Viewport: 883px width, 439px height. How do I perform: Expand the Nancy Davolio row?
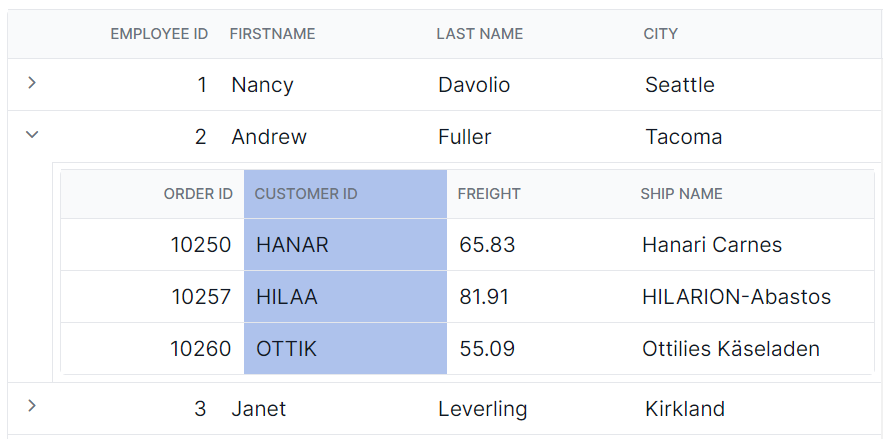click(x=32, y=83)
